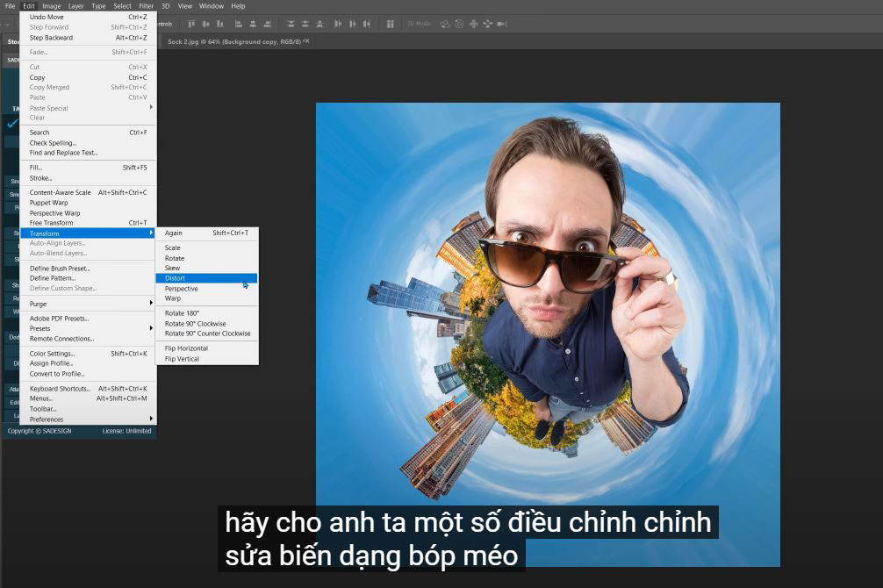Click the Distribute Left Edges icon
The width and height of the screenshot is (883, 588).
337,24
